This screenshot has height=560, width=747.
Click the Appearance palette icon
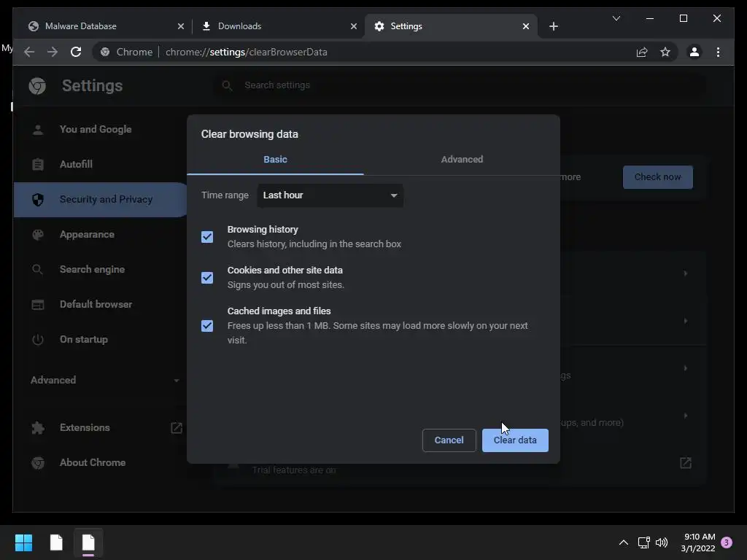click(38, 234)
